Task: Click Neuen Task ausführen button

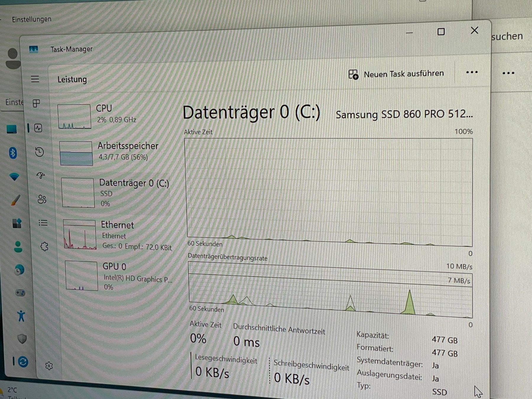Action: click(396, 74)
